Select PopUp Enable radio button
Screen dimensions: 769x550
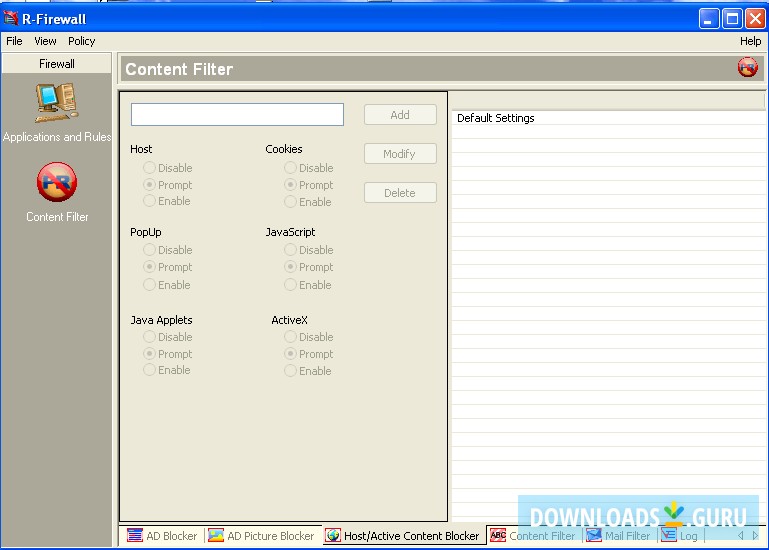point(149,285)
